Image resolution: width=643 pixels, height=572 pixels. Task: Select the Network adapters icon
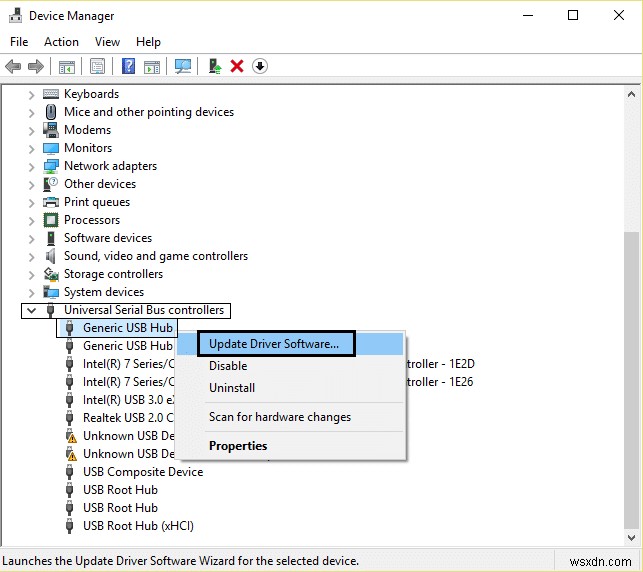coord(51,166)
